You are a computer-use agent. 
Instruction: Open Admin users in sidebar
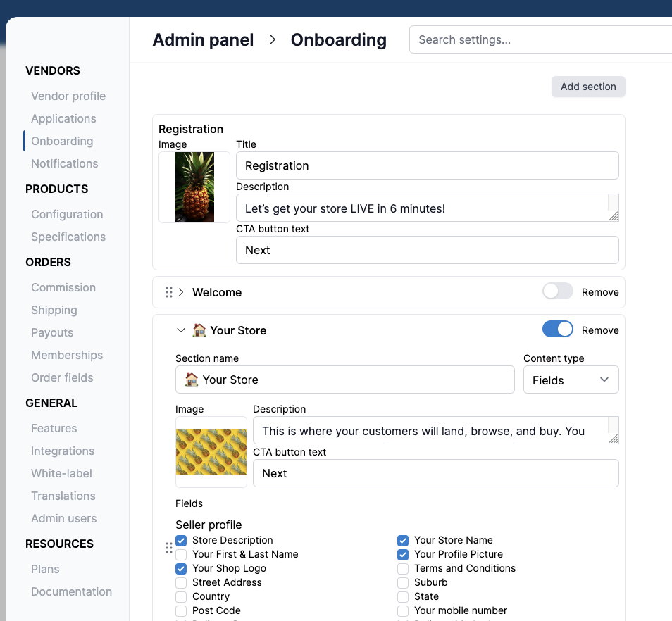tap(64, 519)
